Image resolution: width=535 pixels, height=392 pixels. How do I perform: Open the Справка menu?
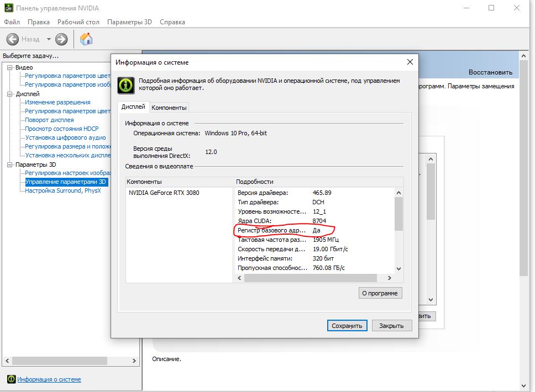coord(172,22)
